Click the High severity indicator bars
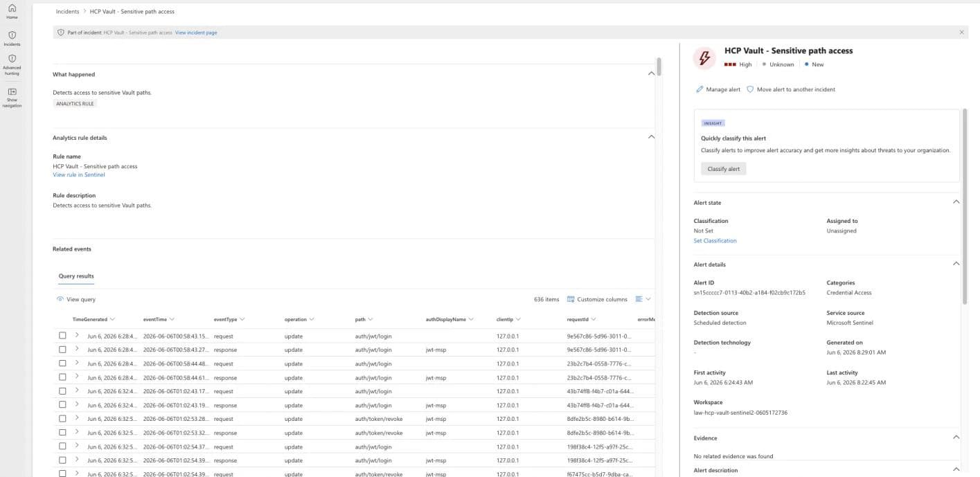980x477 pixels. [x=730, y=64]
